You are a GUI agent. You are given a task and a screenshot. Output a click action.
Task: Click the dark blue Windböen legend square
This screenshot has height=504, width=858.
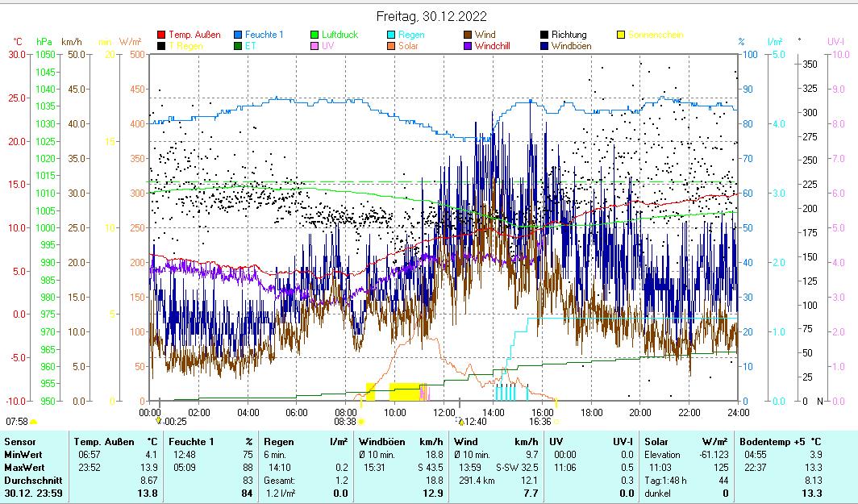544,47
